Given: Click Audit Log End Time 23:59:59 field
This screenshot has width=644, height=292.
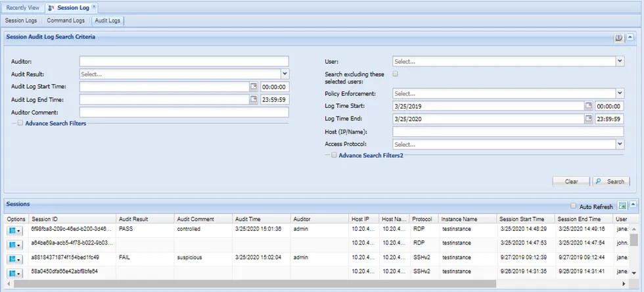Looking at the screenshot, I should 275,99.
